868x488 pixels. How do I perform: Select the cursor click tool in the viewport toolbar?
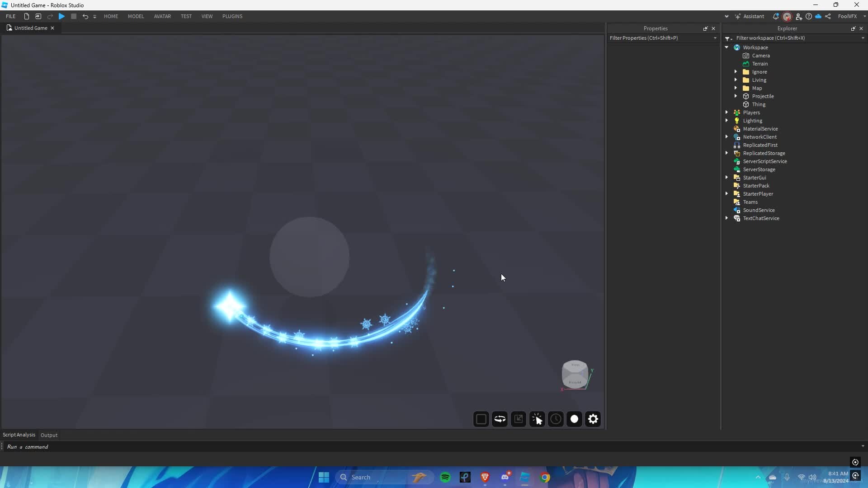537,419
